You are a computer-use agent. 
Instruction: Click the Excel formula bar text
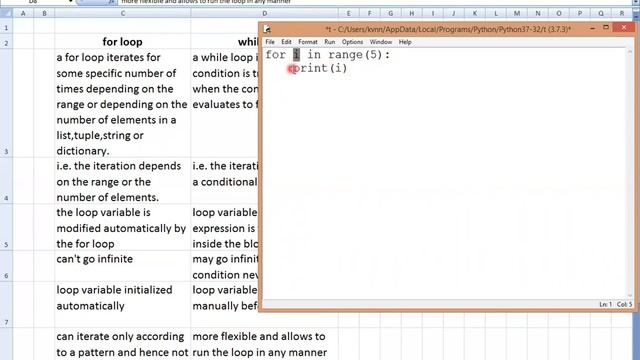point(206,2)
